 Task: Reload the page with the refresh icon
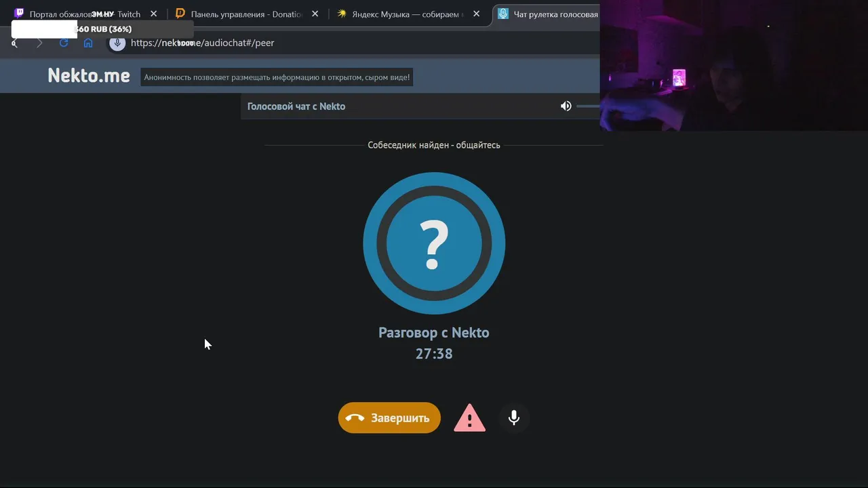click(x=64, y=43)
